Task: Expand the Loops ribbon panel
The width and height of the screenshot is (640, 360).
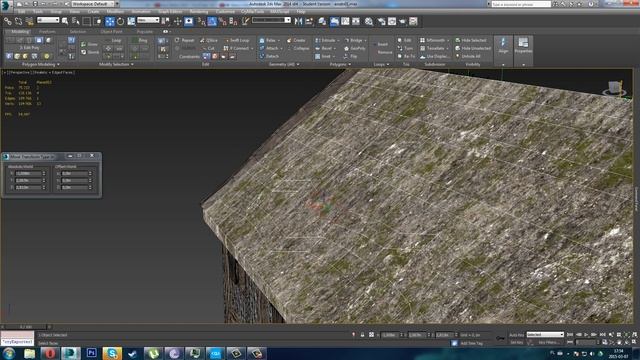Action: pos(382,64)
